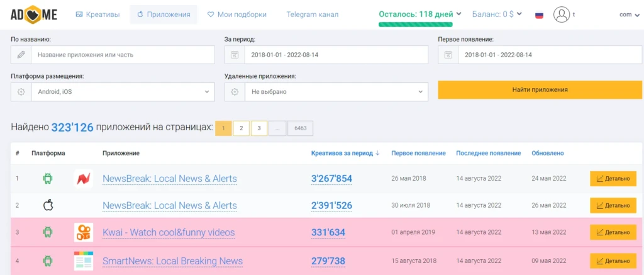The height and width of the screenshot is (275, 644).
Task: Click the Russian flag language icon
Action: [x=539, y=15]
